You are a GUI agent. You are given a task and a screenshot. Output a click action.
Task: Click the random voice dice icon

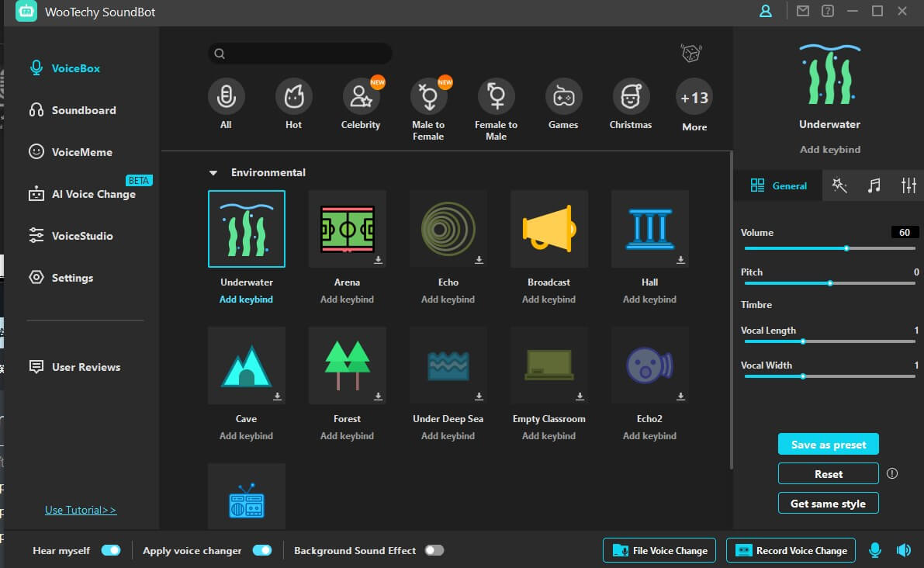tap(690, 54)
